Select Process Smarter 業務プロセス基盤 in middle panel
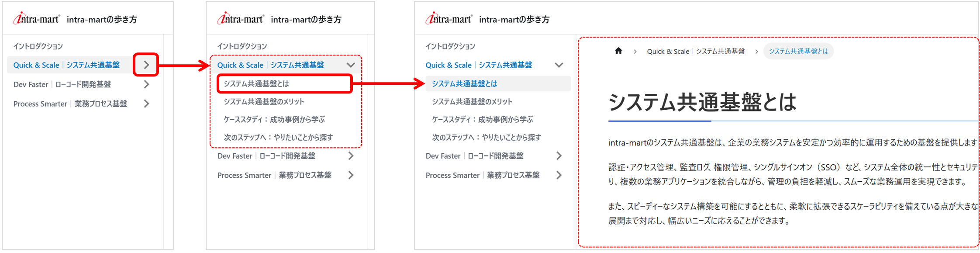Screen dimensions: 980x253 (274, 175)
